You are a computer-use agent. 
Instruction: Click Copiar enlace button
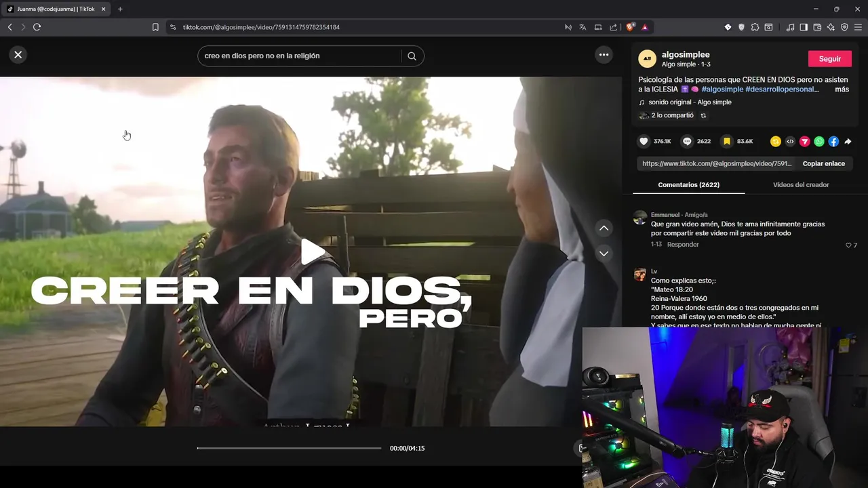click(x=824, y=163)
